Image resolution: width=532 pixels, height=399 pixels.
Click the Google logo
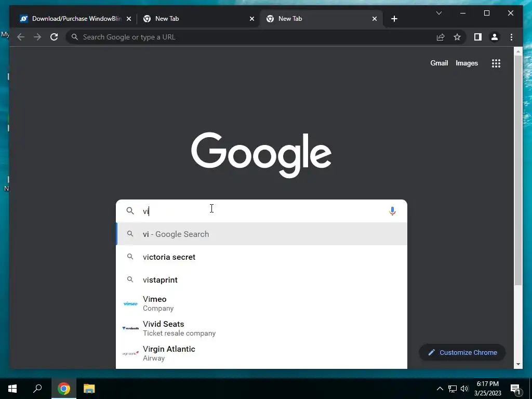tap(261, 155)
